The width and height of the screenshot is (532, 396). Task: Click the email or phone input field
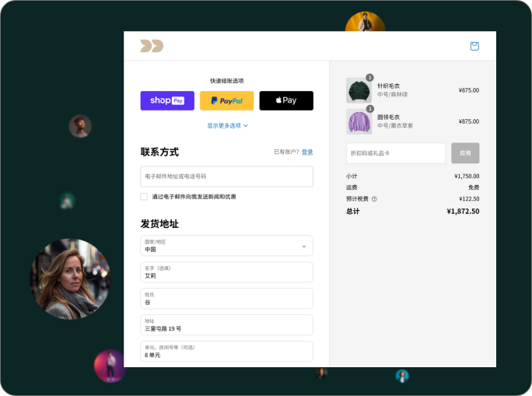[227, 177]
